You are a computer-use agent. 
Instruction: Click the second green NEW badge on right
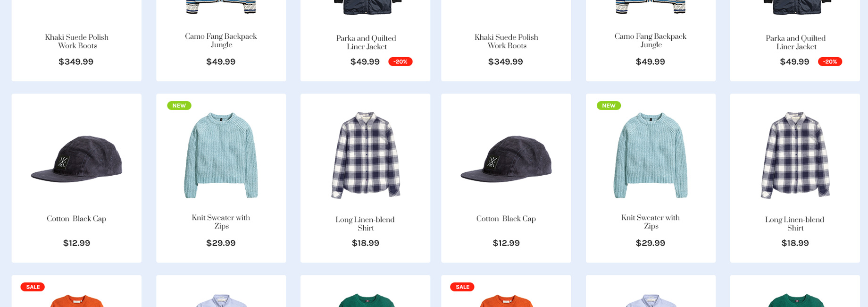tap(609, 106)
